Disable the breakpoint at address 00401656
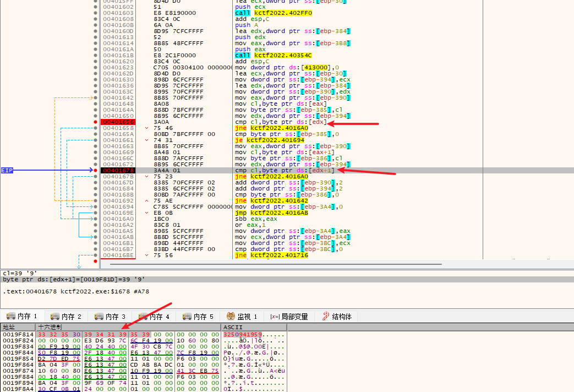 pos(96,122)
